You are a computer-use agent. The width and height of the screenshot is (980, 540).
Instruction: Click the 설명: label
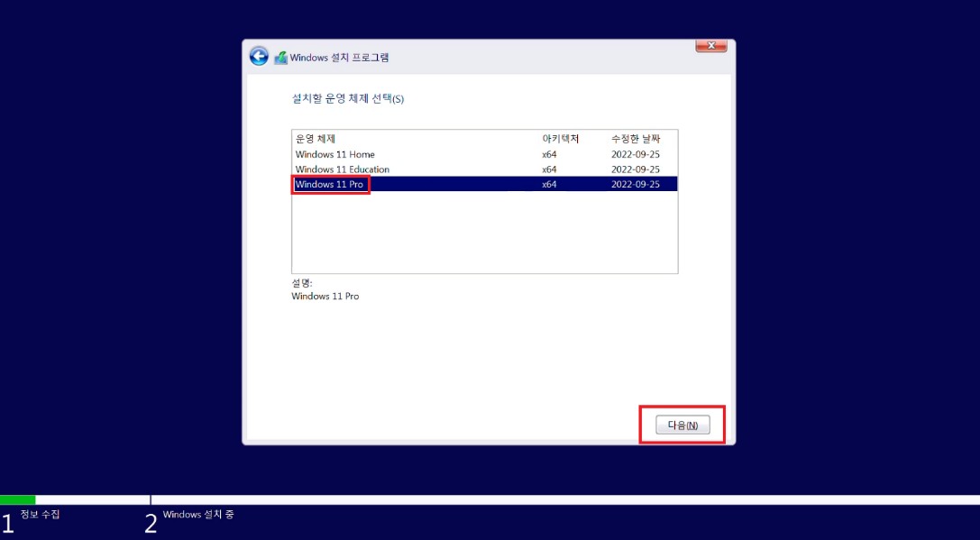point(302,283)
